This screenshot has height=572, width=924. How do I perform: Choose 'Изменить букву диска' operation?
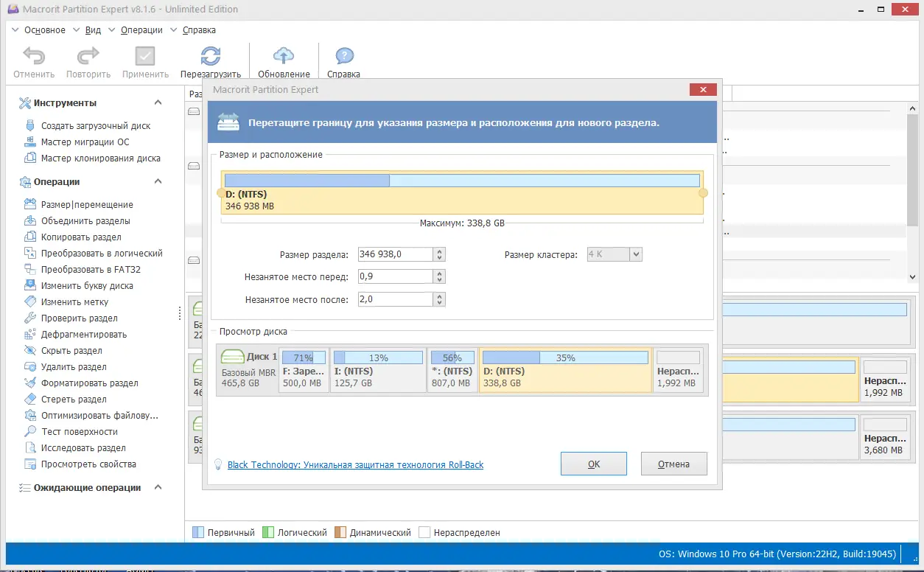pos(87,286)
